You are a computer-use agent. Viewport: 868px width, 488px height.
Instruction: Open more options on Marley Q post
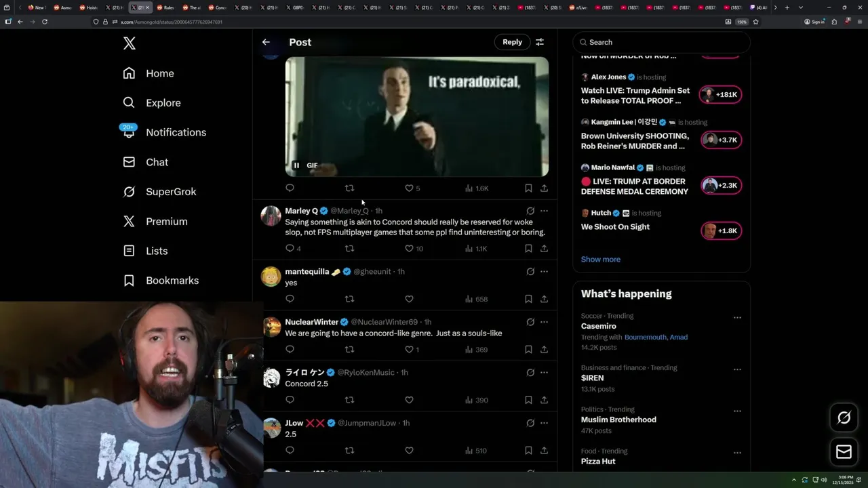[x=544, y=211]
